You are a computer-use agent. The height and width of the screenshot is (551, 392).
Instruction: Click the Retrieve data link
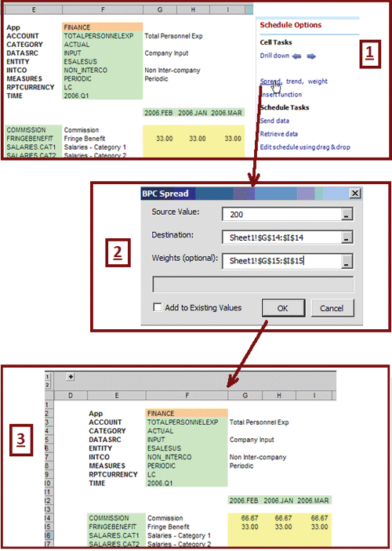pos(279,134)
